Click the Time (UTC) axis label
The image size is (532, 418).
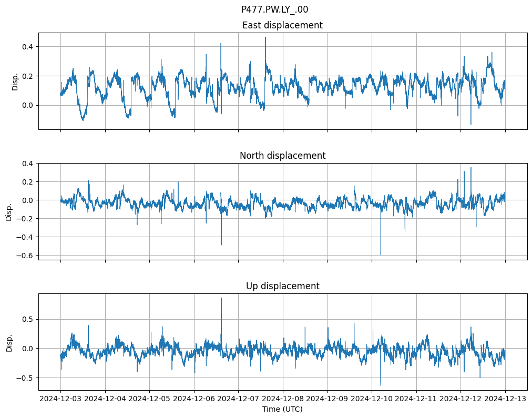click(x=282, y=409)
